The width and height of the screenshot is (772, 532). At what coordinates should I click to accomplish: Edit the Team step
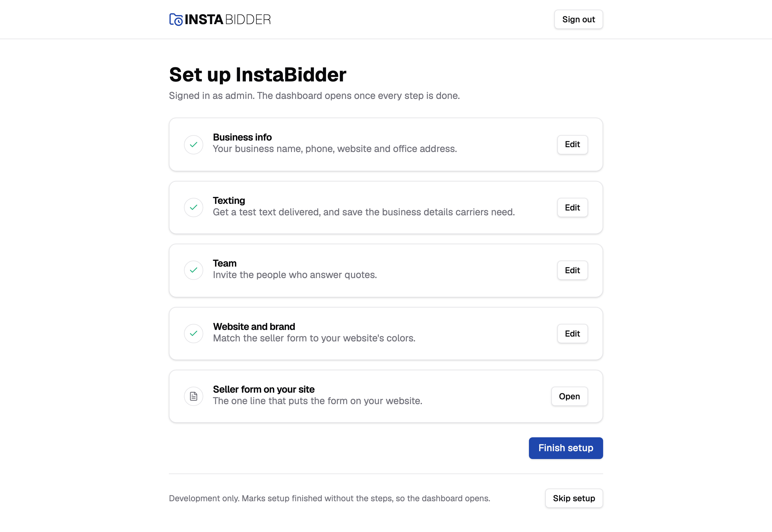pos(572,270)
